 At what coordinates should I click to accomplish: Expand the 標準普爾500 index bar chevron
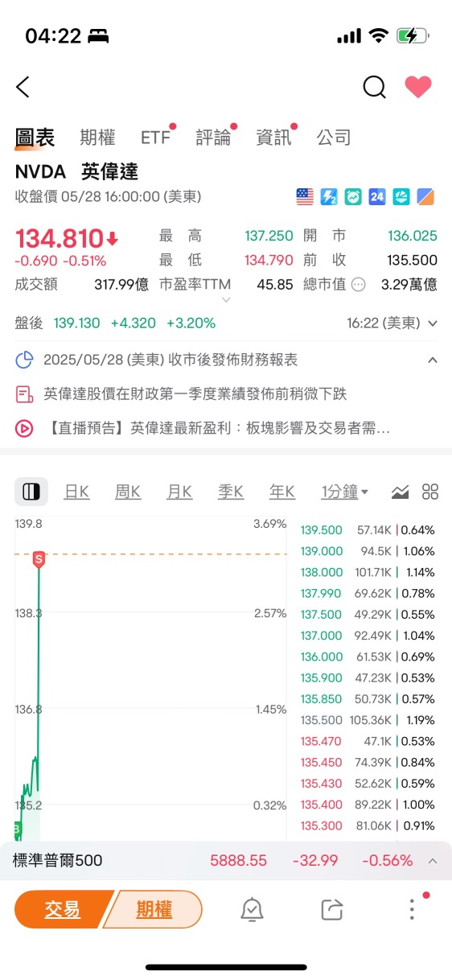click(433, 861)
